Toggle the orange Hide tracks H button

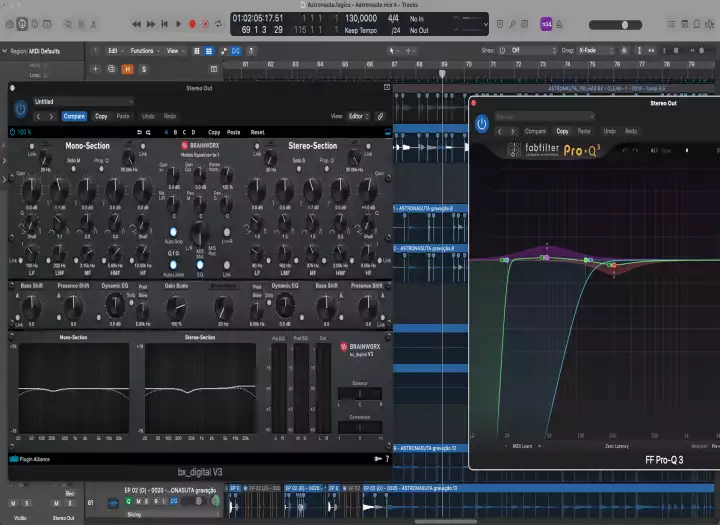click(128, 69)
